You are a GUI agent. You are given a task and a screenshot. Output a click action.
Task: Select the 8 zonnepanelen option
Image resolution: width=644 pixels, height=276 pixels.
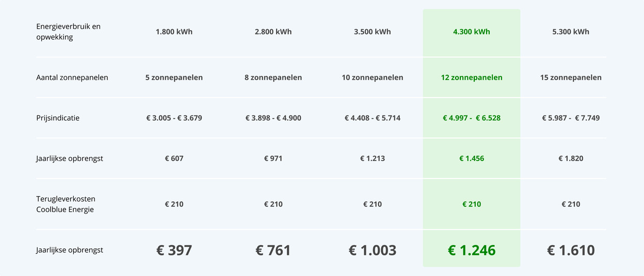[273, 78]
